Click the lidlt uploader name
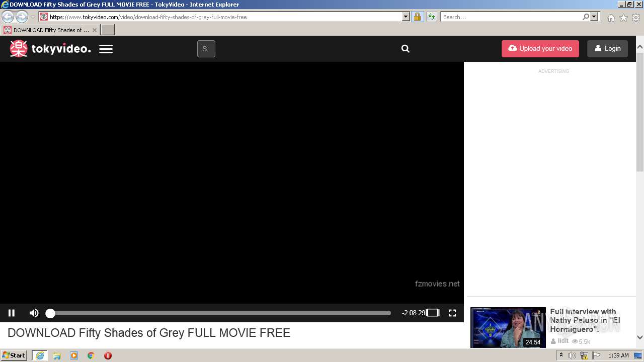Screen dimensions: 644x362 (563, 341)
